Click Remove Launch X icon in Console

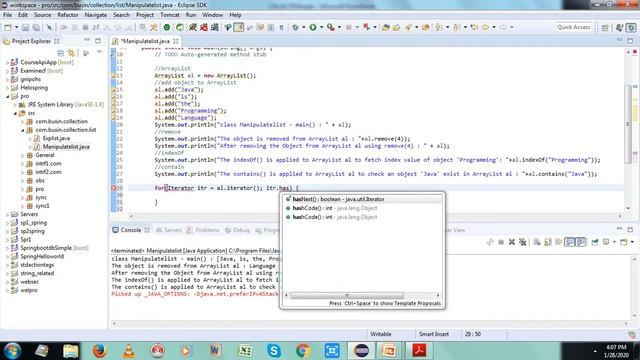point(511,242)
